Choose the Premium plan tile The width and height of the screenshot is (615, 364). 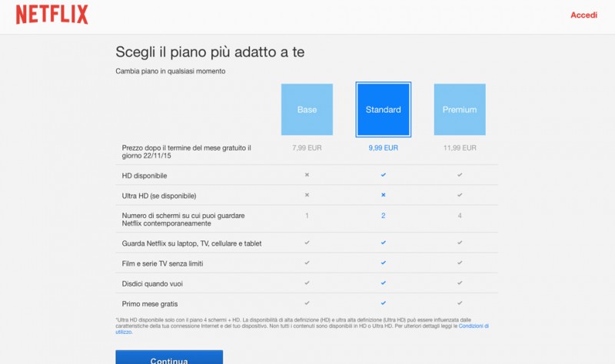click(460, 109)
